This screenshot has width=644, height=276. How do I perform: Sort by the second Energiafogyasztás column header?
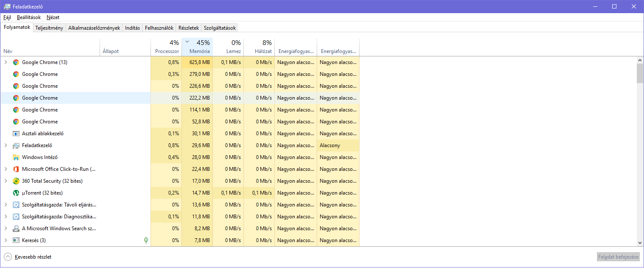click(338, 47)
